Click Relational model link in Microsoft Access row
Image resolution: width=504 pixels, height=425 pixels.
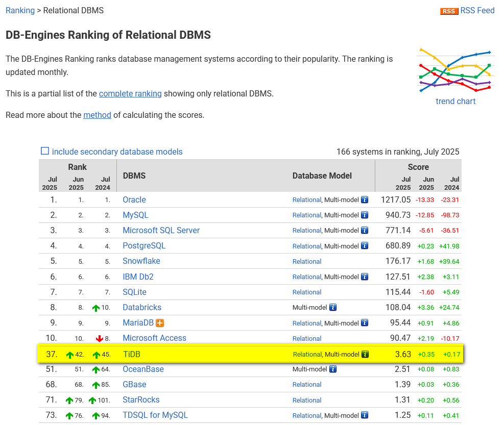point(307,339)
